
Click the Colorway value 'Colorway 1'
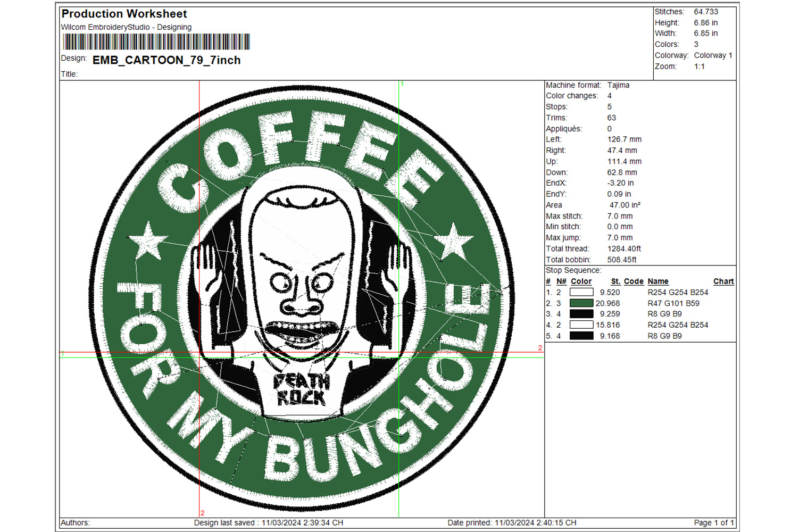click(x=713, y=55)
